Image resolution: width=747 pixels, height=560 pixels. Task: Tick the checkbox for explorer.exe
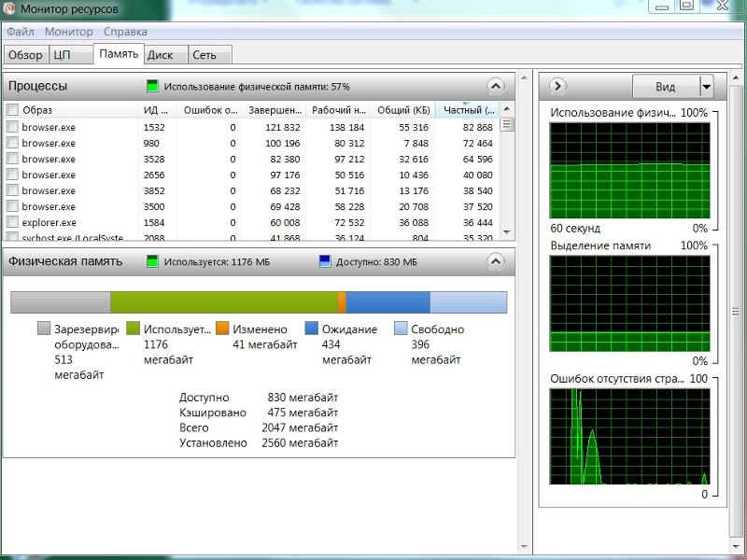[x=12, y=223]
